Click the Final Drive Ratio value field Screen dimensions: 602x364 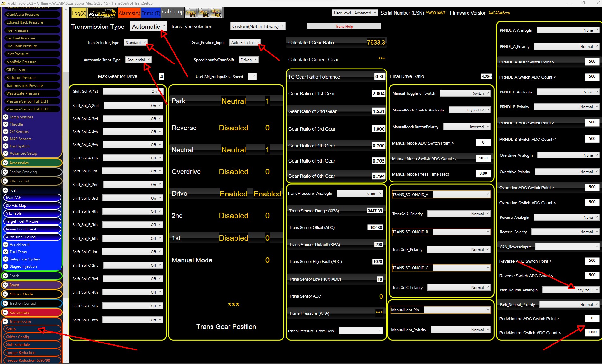pyautogui.click(x=486, y=77)
